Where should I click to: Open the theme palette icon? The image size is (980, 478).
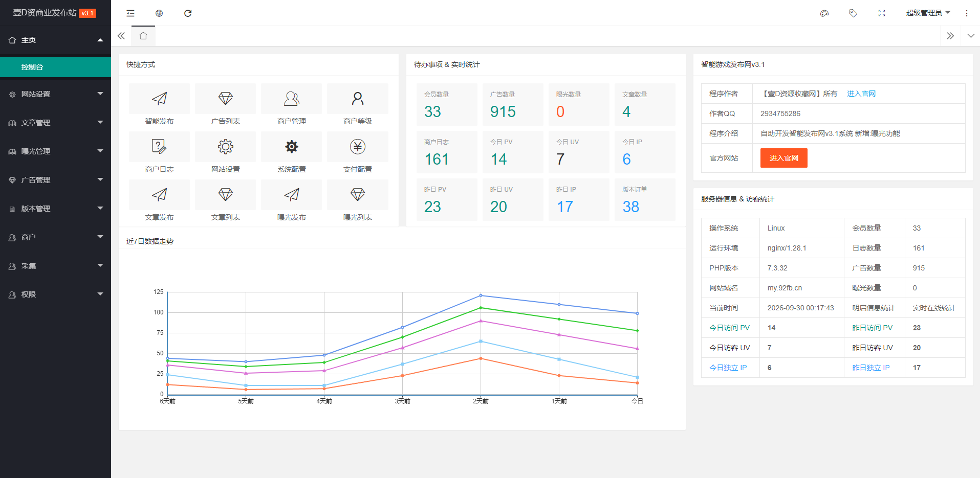[x=824, y=13]
